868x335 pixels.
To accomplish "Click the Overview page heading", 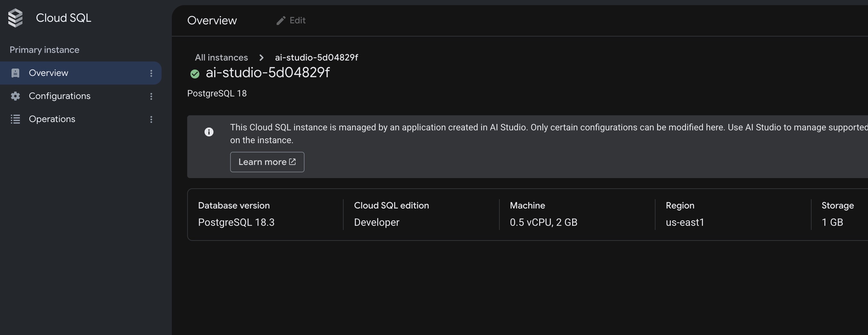I will tap(212, 20).
